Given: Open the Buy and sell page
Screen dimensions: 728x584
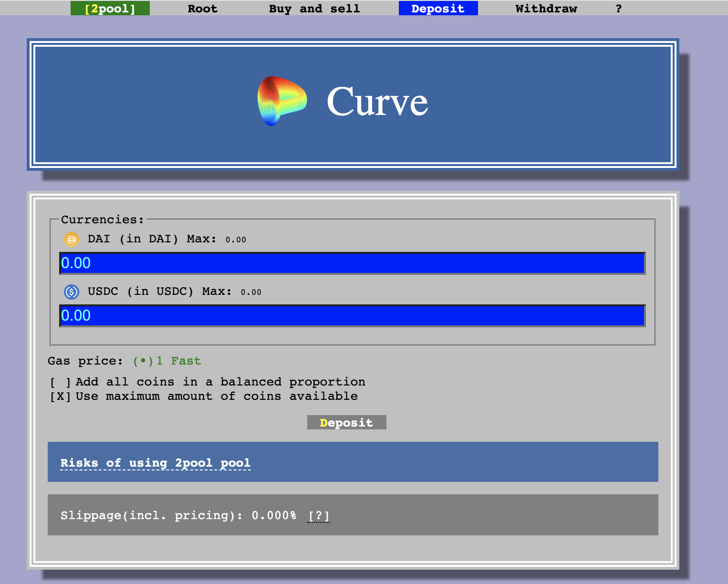Looking at the screenshot, I should (314, 8).
